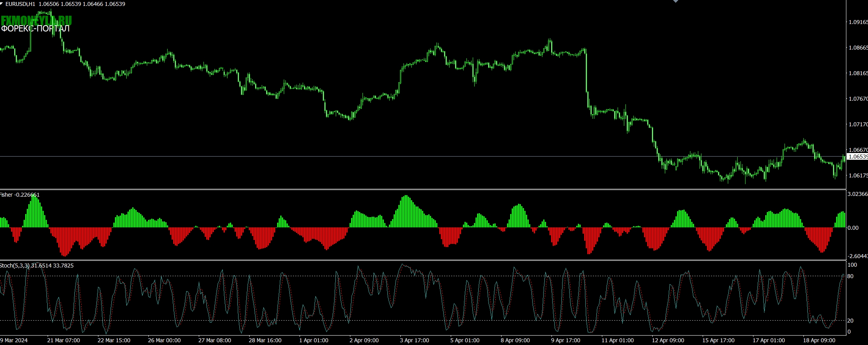Click the 17 Apr 01:00 time label

click(769, 340)
